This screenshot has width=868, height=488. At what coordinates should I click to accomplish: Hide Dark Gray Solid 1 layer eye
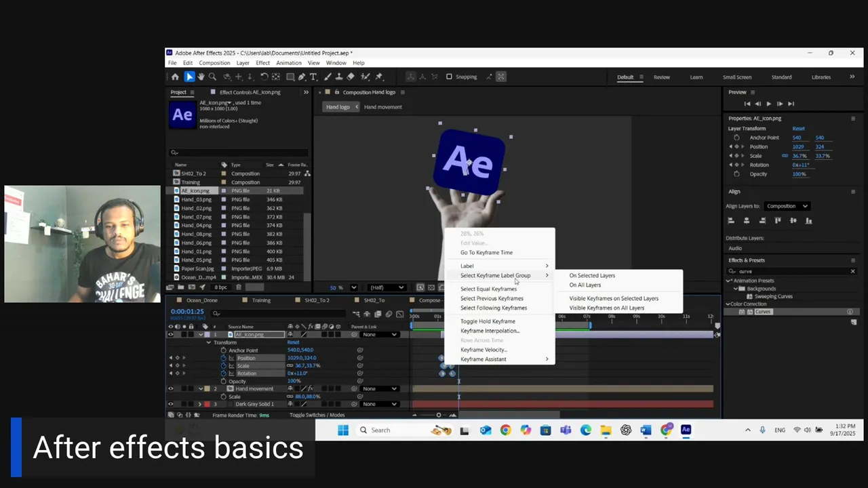[x=170, y=404]
